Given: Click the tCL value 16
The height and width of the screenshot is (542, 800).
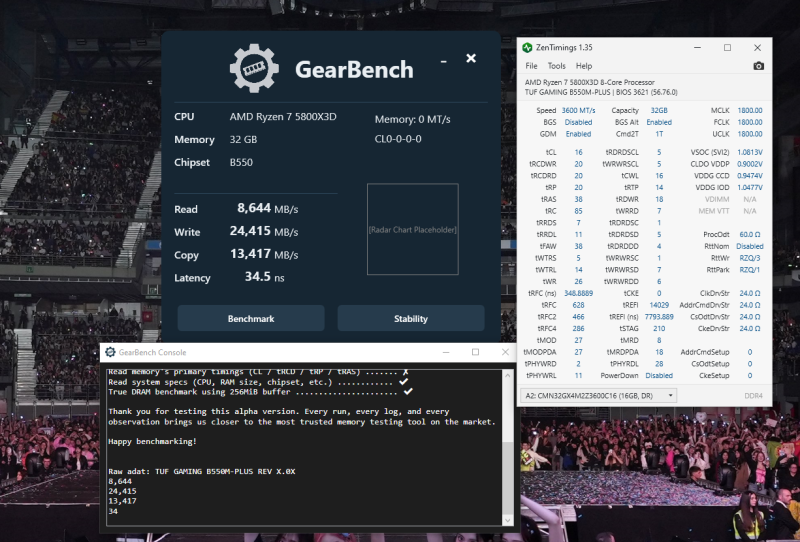Looking at the screenshot, I should coord(578,152).
